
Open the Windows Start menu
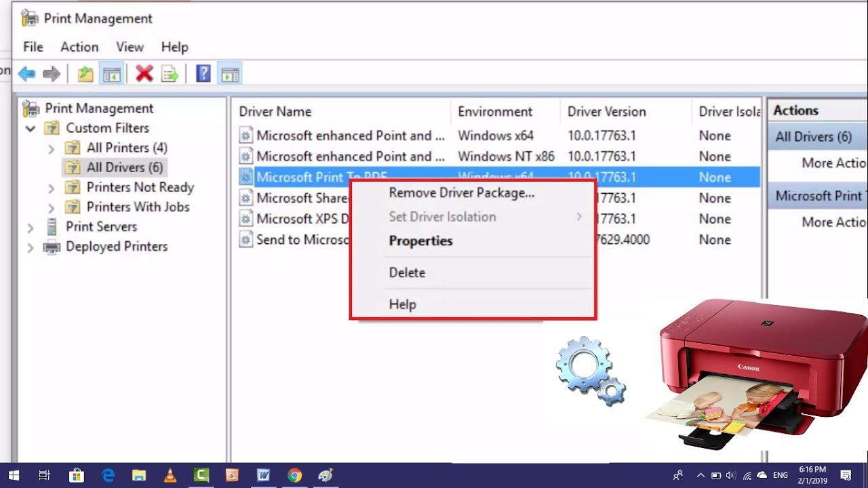coord(14,475)
